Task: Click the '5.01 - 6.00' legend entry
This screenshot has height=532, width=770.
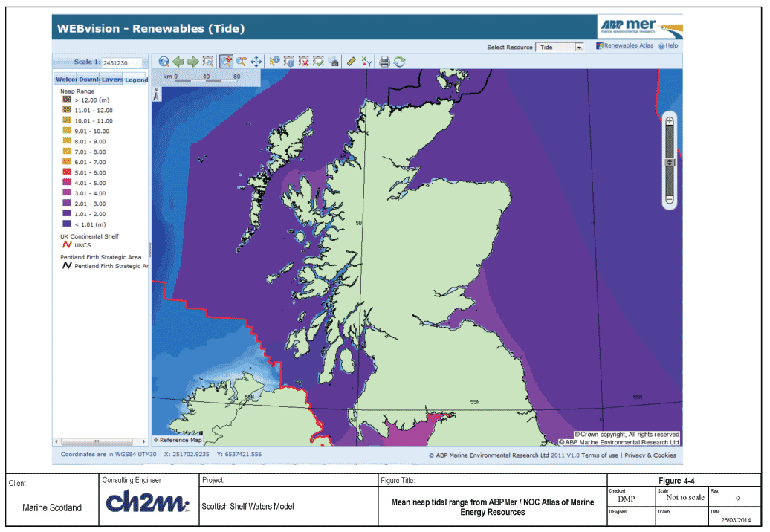Action: point(84,172)
